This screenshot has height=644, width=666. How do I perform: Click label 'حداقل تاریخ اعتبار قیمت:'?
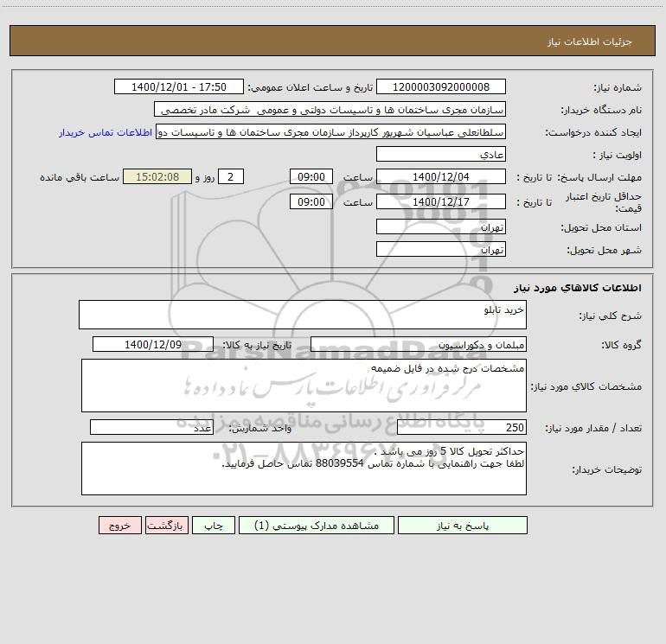coord(604,202)
